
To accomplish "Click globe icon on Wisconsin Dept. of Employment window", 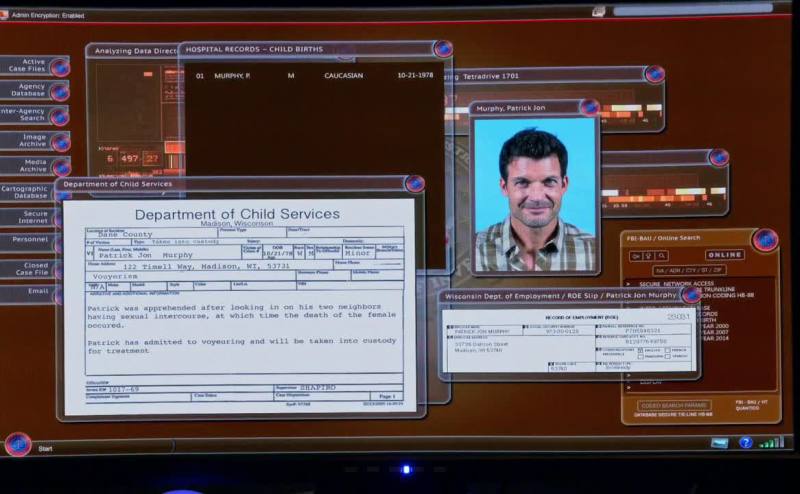I will click(x=690, y=295).
